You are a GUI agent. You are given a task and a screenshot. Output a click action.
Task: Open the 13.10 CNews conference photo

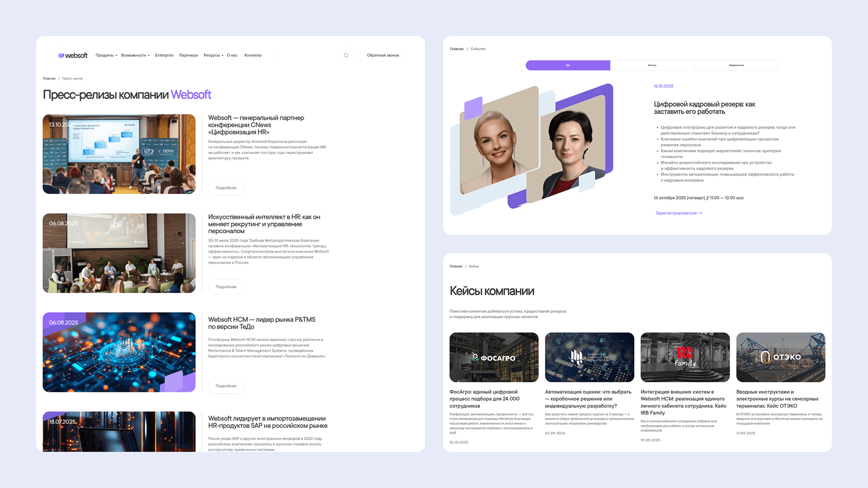point(119,154)
